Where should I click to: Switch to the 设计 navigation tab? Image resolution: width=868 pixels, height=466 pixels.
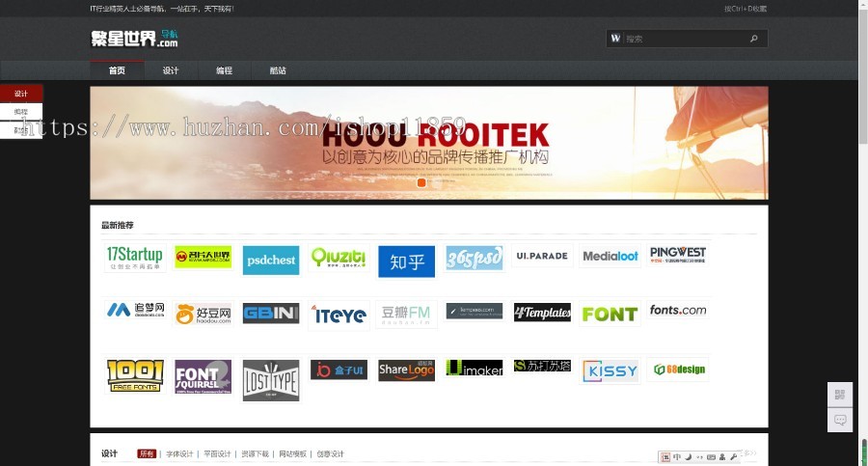171,70
